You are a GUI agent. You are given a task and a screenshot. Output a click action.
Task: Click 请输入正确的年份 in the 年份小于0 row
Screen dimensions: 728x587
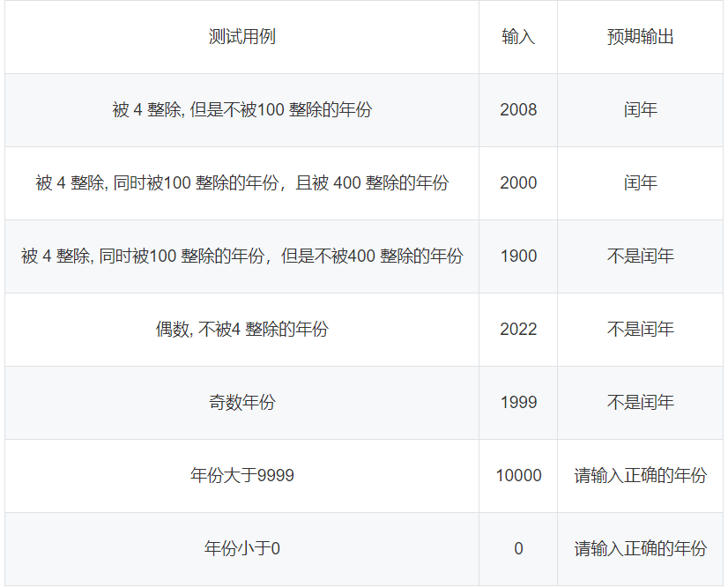[640, 549]
